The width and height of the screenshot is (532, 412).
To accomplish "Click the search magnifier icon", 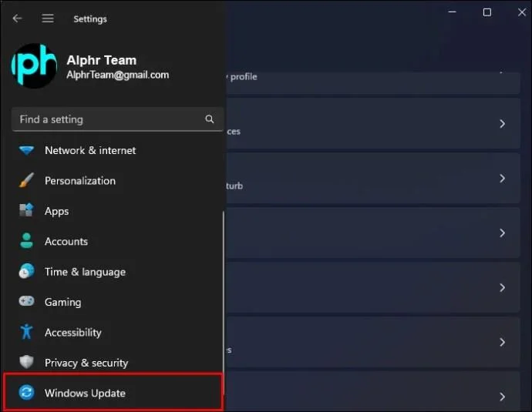I will tap(210, 119).
